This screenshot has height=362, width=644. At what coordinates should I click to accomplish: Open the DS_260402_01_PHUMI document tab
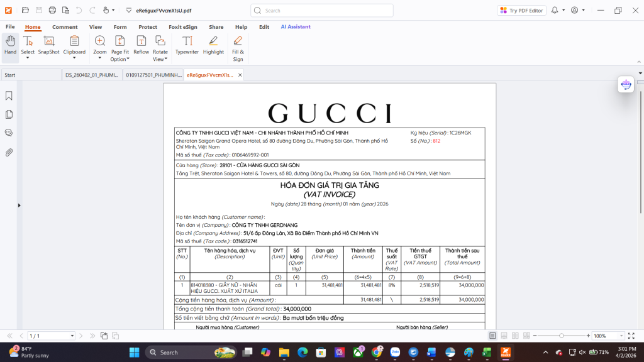pyautogui.click(x=91, y=75)
